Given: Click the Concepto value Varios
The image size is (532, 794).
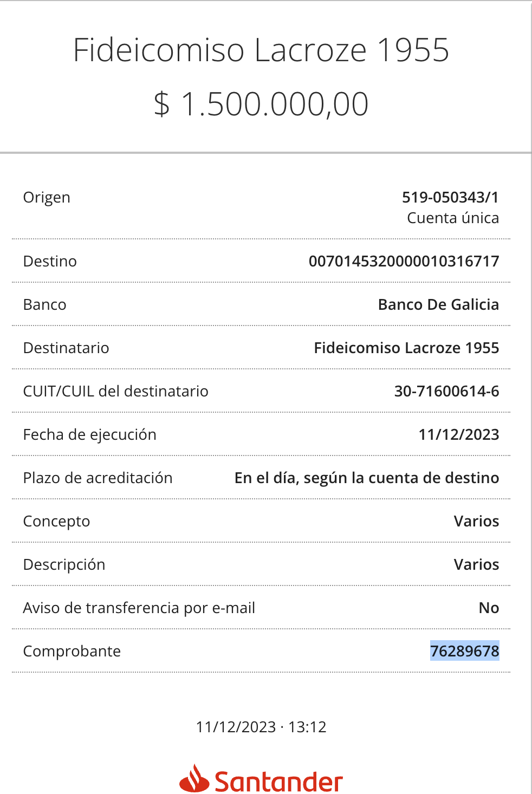Looking at the screenshot, I should pos(476,521).
